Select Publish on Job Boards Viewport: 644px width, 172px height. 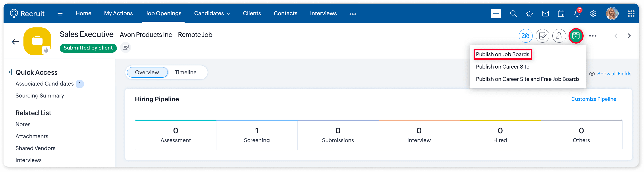[503, 54]
